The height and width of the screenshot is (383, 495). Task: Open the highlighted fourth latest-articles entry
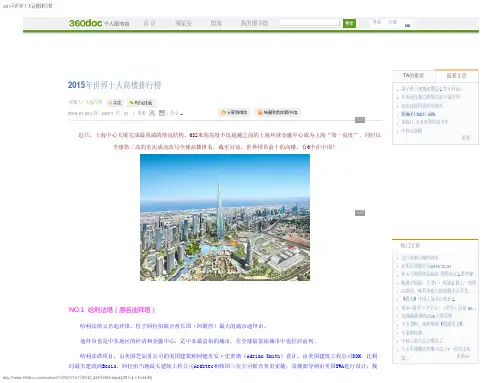coord(418,114)
